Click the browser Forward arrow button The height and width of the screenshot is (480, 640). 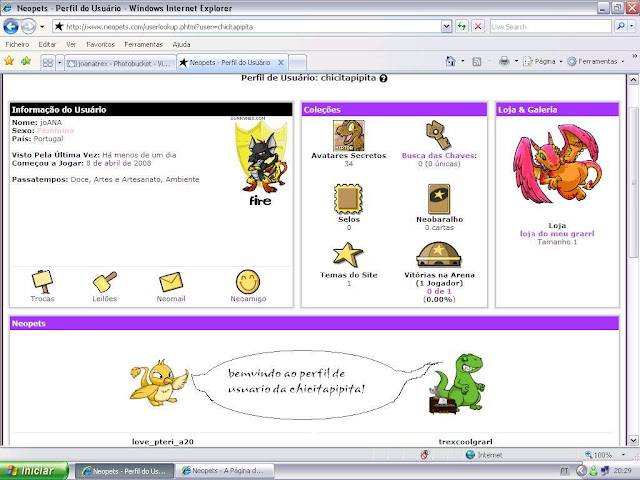(28, 27)
